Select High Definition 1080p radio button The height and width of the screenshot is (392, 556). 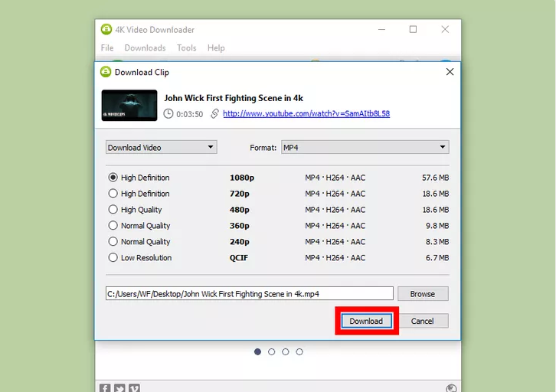click(113, 177)
